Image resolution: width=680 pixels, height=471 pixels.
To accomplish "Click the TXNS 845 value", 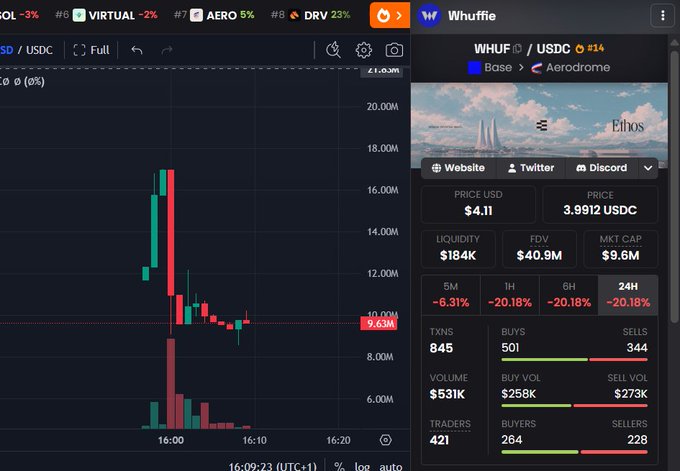I will (x=441, y=348).
